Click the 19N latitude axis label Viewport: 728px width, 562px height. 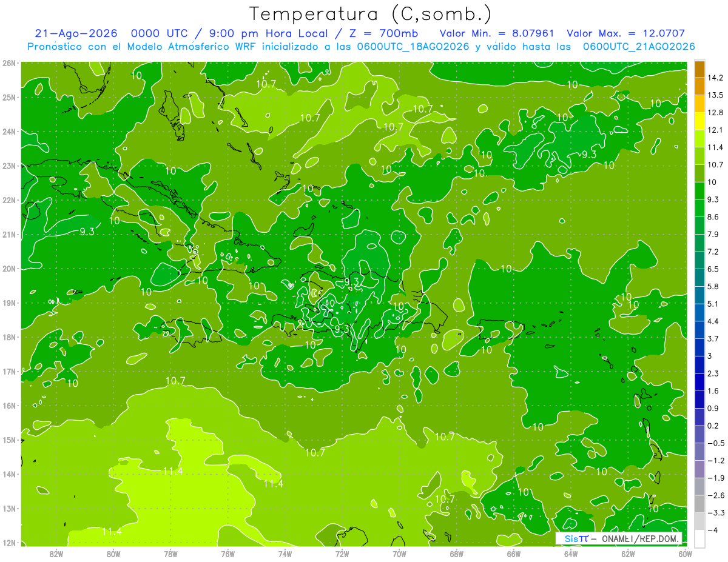pos(9,303)
